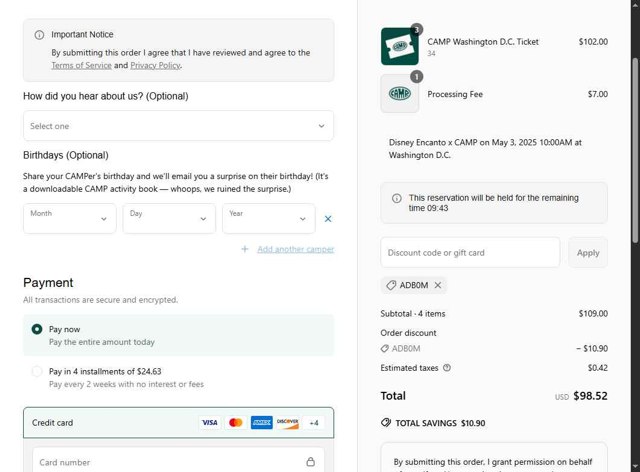Click the Visa card icon
The image size is (640, 472).
coord(209,423)
